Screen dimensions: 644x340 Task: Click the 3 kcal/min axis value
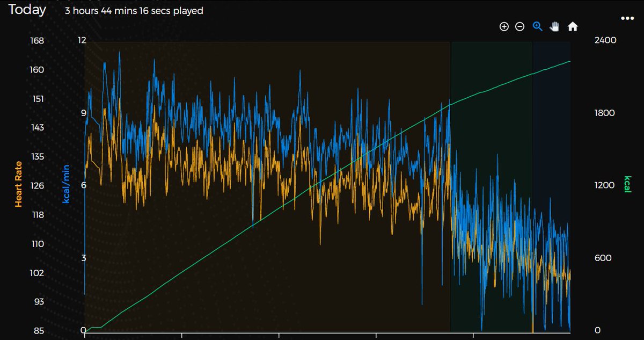pyautogui.click(x=83, y=258)
